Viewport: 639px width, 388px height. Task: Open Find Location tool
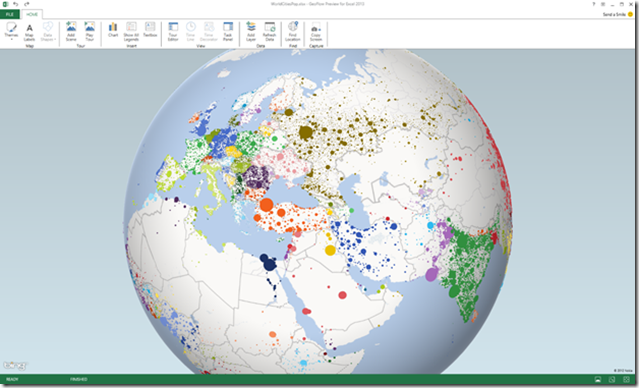click(x=293, y=31)
